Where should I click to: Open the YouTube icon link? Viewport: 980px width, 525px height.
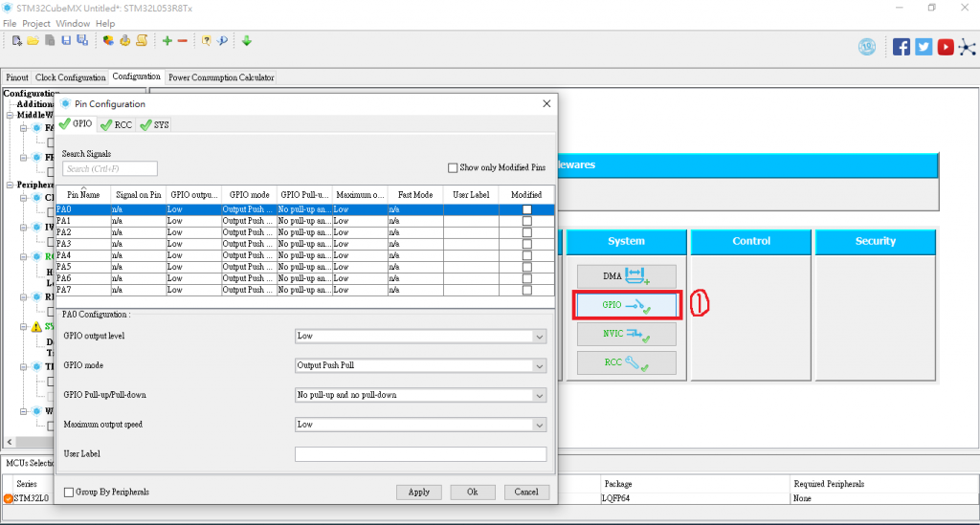click(x=946, y=47)
